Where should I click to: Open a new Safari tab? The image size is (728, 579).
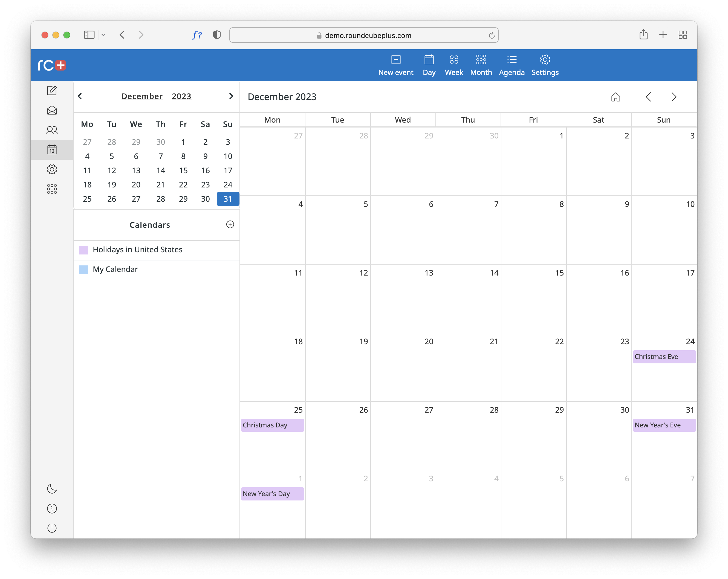pyautogui.click(x=663, y=35)
